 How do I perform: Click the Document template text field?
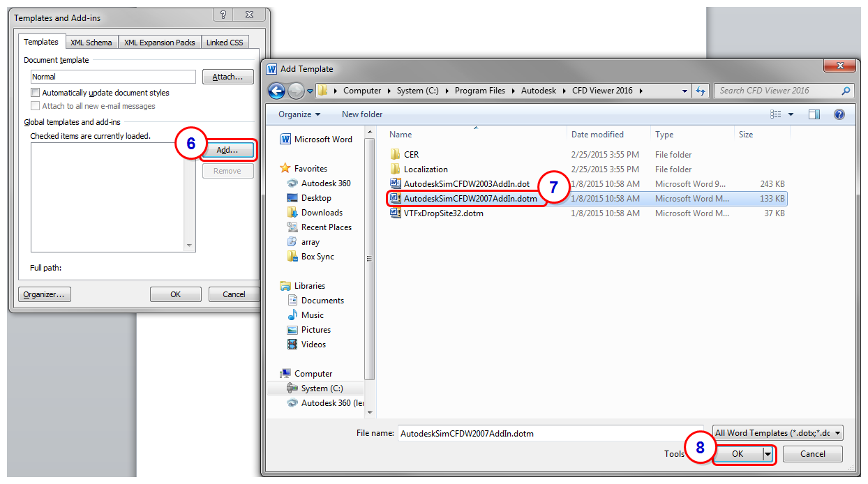click(113, 77)
